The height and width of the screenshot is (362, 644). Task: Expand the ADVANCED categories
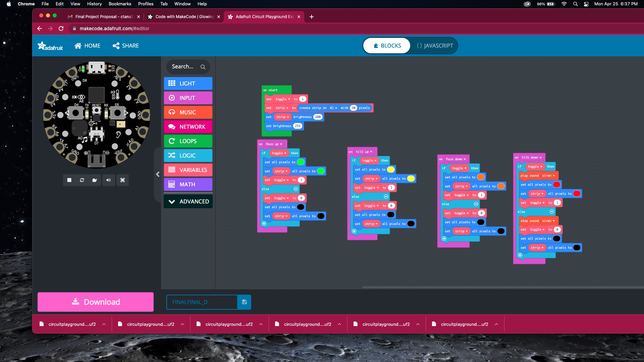point(188,201)
